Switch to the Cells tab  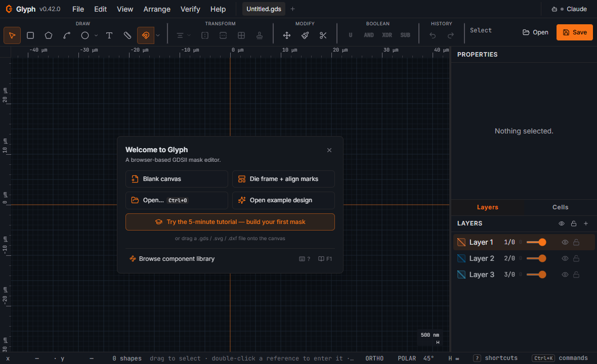pyautogui.click(x=561, y=207)
